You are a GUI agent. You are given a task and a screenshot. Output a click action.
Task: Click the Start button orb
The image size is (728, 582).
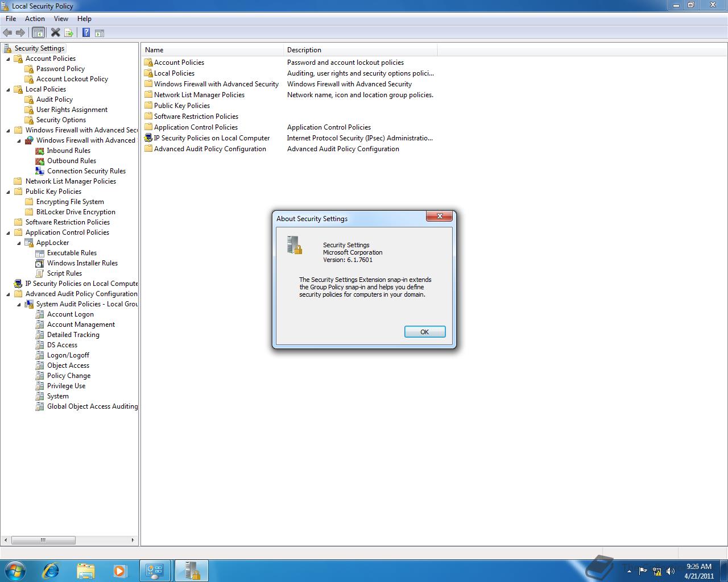pyautogui.click(x=15, y=571)
